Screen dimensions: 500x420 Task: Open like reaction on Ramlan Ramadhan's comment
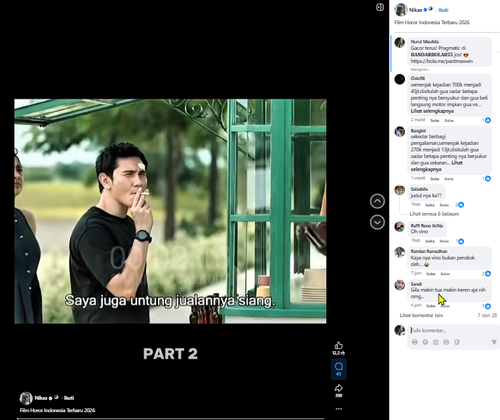pyautogui.click(x=487, y=273)
